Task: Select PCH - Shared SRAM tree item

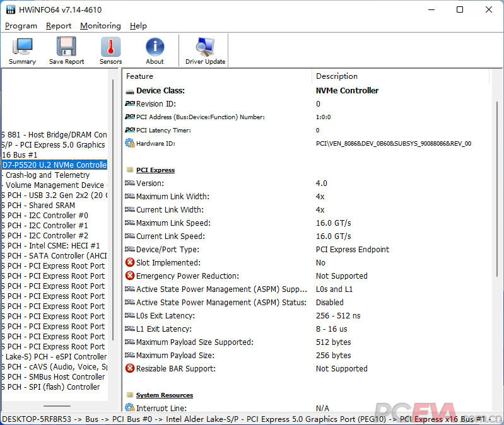Action: [x=38, y=206]
